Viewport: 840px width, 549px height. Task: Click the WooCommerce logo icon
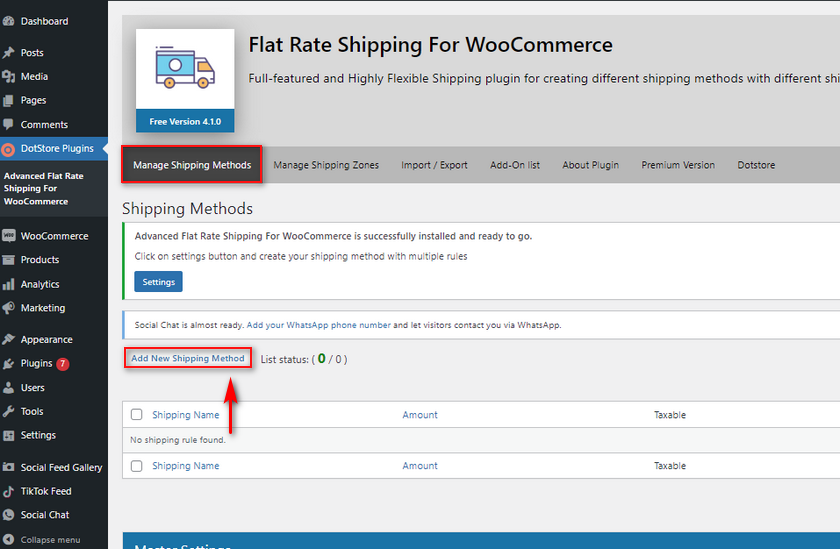(x=8, y=236)
